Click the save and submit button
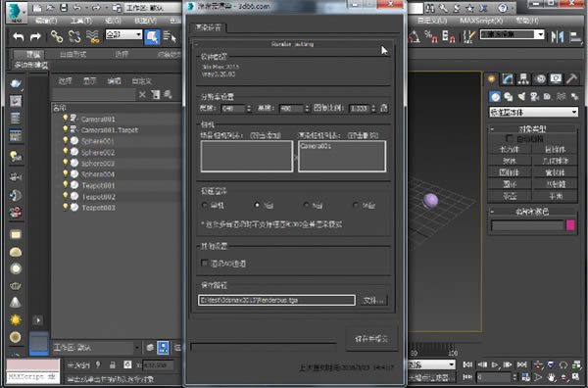This screenshot has width=588, height=388. 371,339
